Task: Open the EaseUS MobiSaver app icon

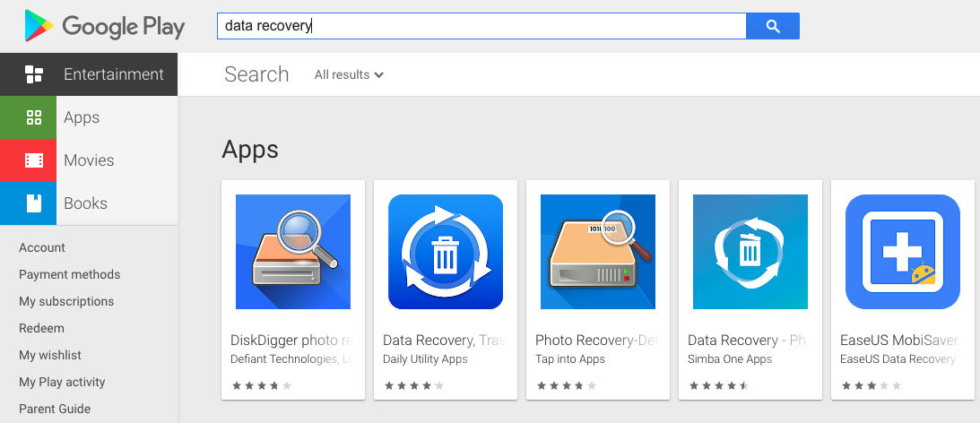Action: [x=903, y=252]
